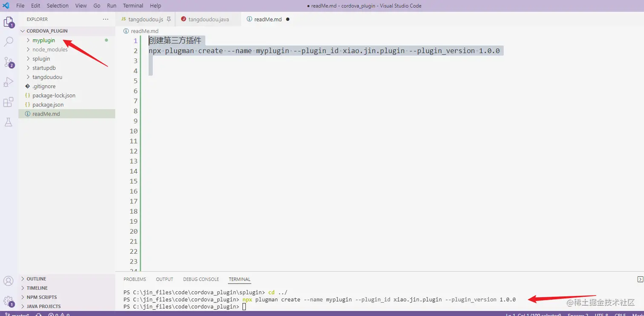The width and height of the screenshot is (644, 316).
Task: Open the Testing flask view
Action: pyautogui.click(x=9, y=122)
